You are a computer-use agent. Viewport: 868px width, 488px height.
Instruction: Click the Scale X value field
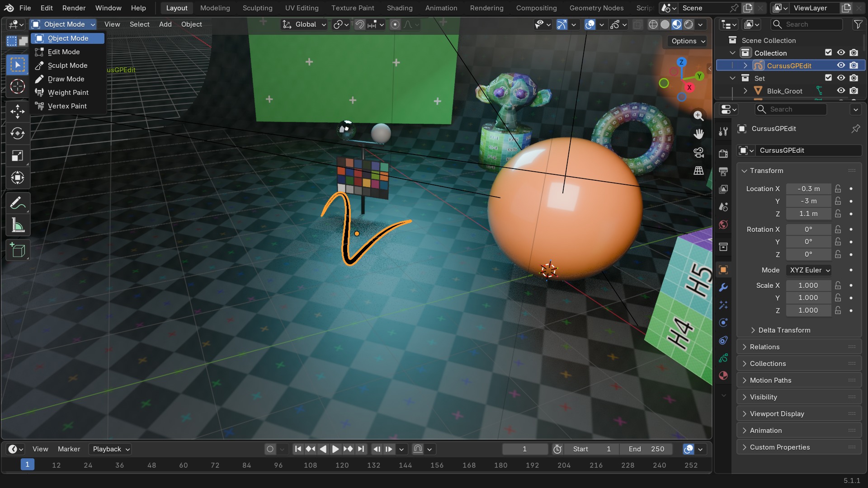[808, 286]
